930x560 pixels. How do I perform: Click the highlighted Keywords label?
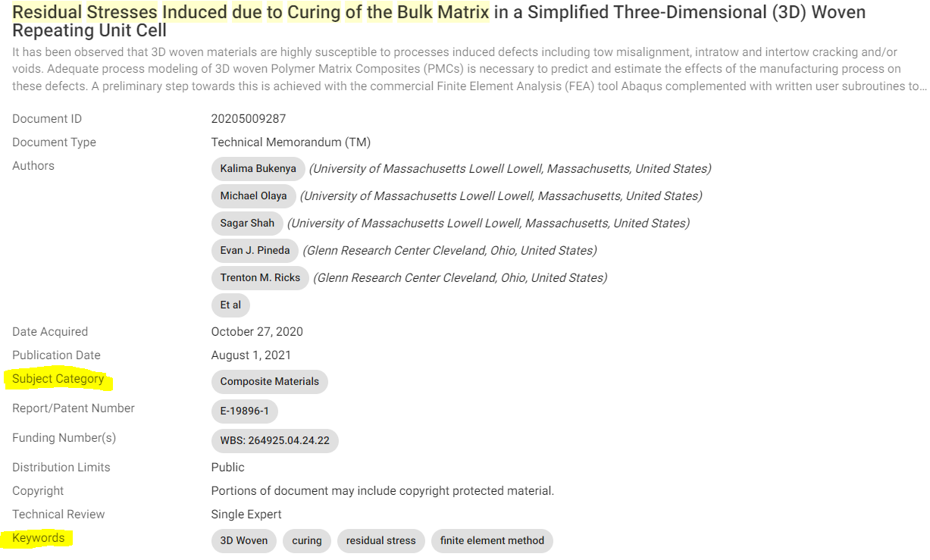[x=39, y=537]
